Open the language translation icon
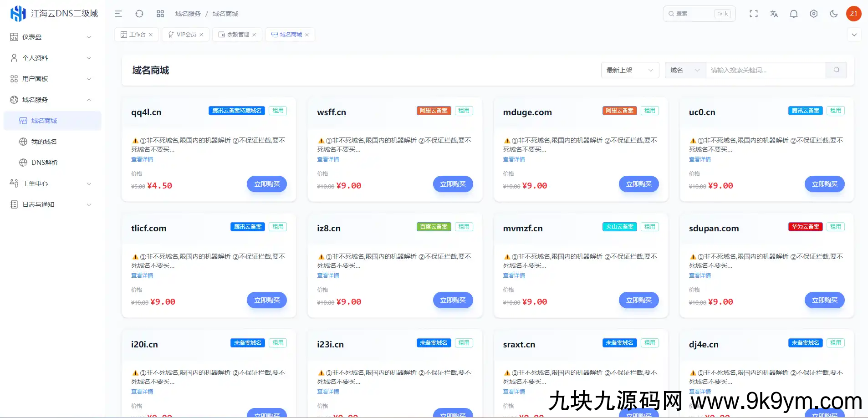 (x=774, y=14)
